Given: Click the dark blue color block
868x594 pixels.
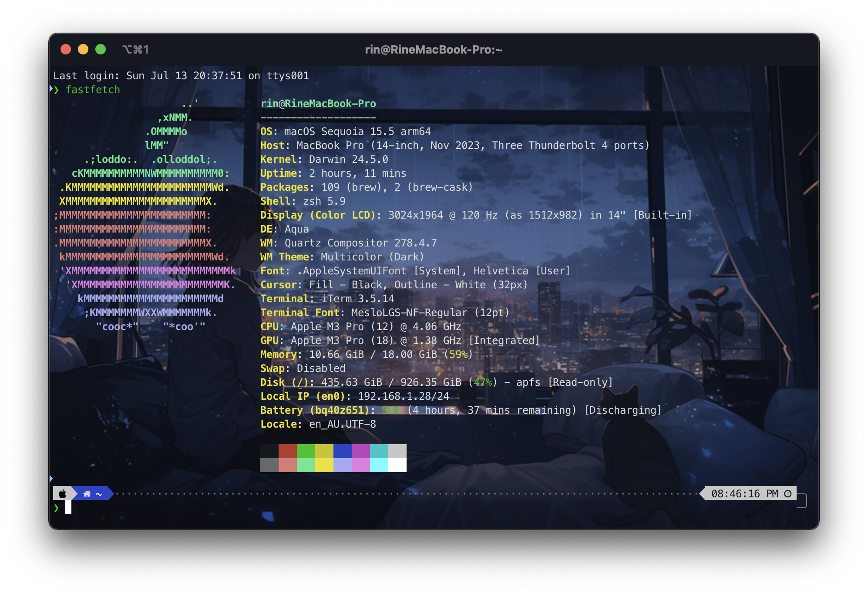Looking at the screenshot, I should (342, 451).
